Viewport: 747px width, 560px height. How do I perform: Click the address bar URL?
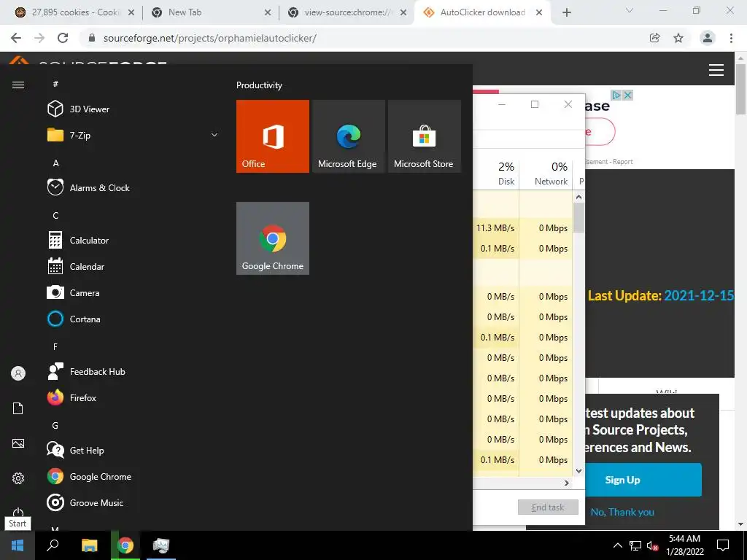(209, 38)
